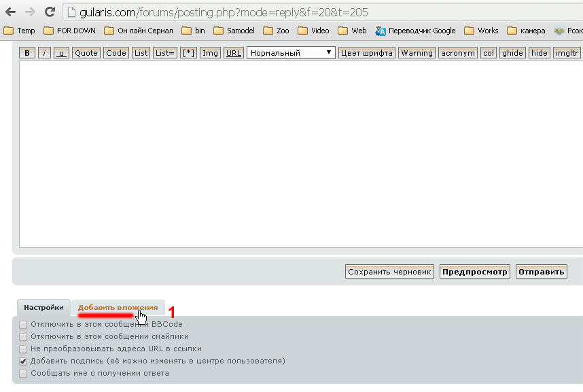Image resolution: width=583 pixels, height=392 pixels.
Task: Save draft with Сохранить черновик
Action: (x=389, y=272)
